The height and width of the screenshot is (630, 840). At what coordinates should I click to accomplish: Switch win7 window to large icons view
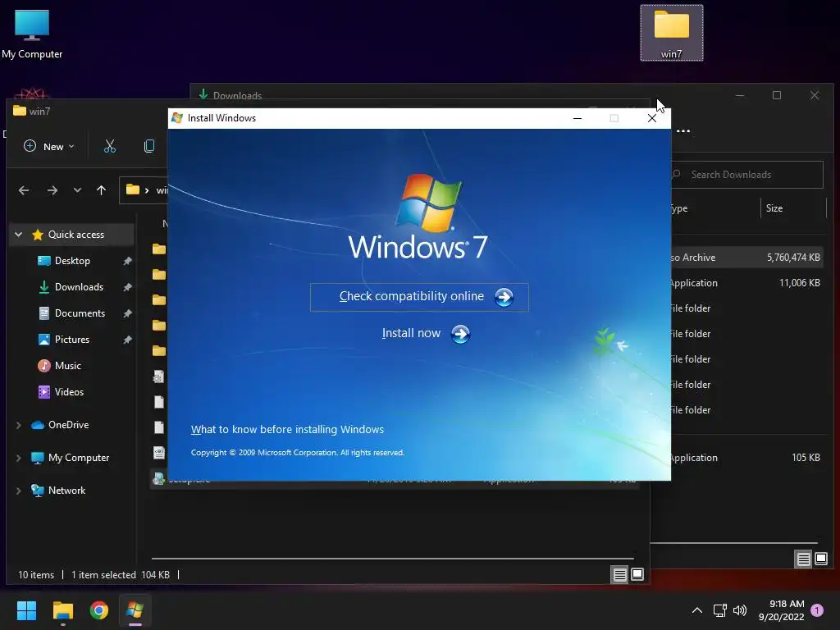(637, 575)
